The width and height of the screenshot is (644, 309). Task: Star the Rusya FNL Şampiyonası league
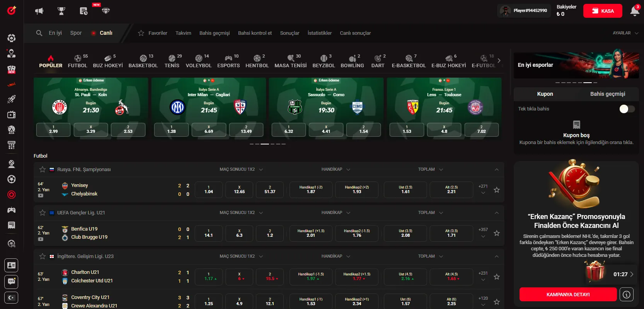click(43, 170)
